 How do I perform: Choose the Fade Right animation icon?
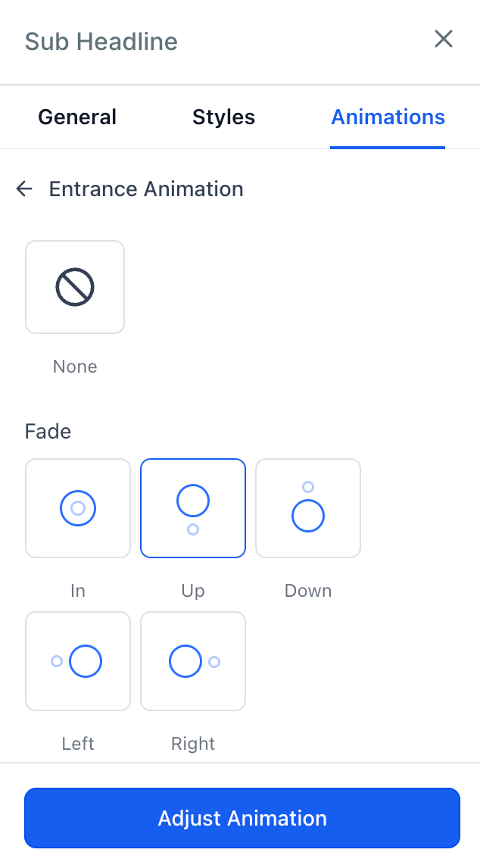click(193, 661)
